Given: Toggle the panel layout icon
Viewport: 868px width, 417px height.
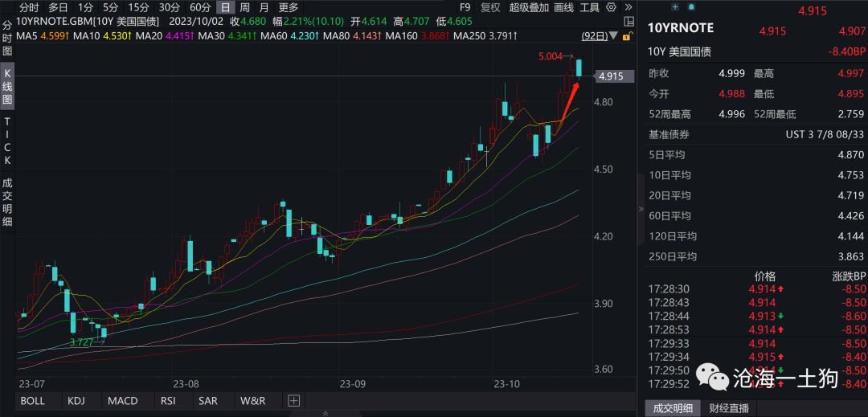Looking at the screenshot, I should coord(628,22).
